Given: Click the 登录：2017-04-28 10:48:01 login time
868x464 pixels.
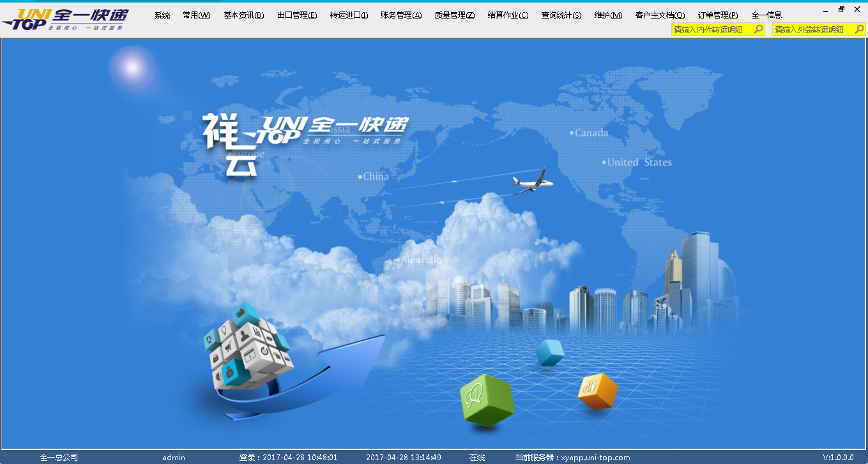Looking at the screenshot, I should (x=288, y=458).
